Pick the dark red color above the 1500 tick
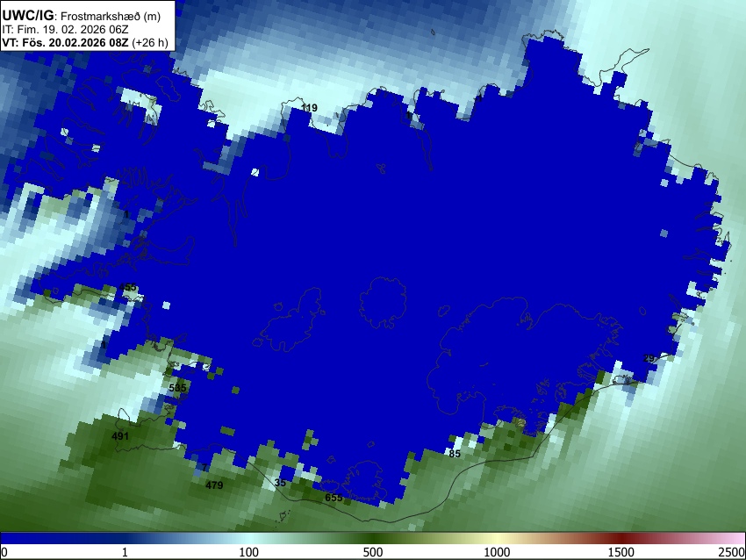Screen dimensions: 746x560 tap(621, 538)
